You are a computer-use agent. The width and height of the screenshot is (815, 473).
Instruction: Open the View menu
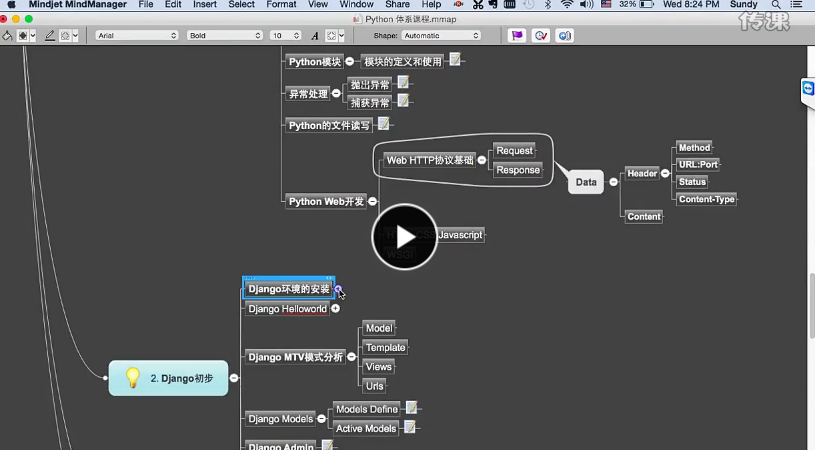tap(318, 5)
